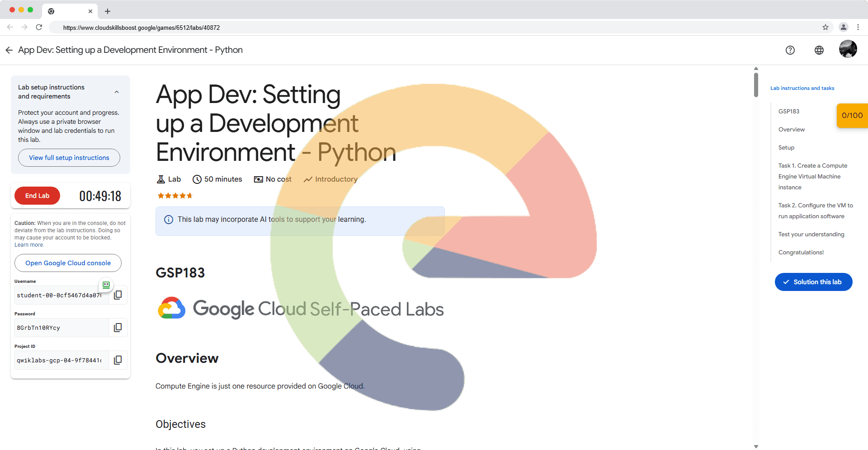Click View full setup instructions

point(69,158)
